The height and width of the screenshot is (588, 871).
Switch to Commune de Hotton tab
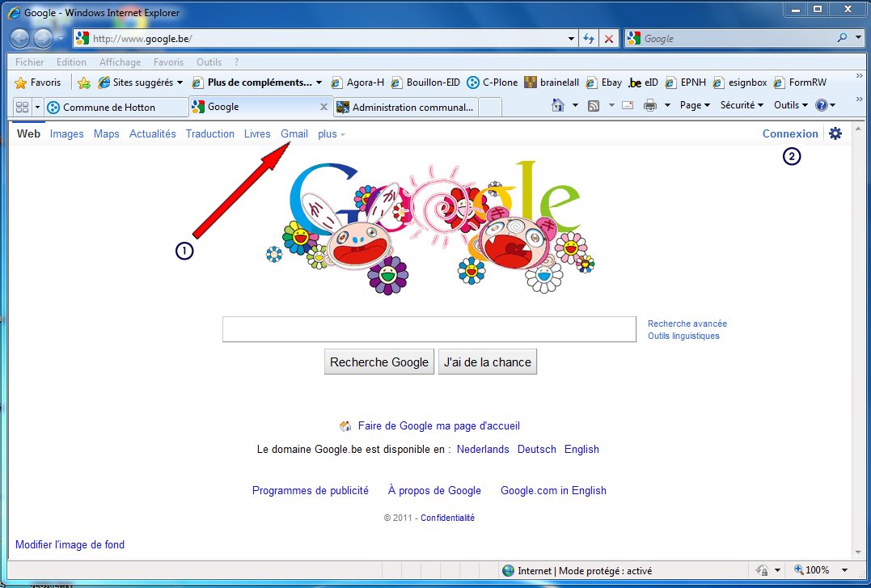click(x=116, y=108)
